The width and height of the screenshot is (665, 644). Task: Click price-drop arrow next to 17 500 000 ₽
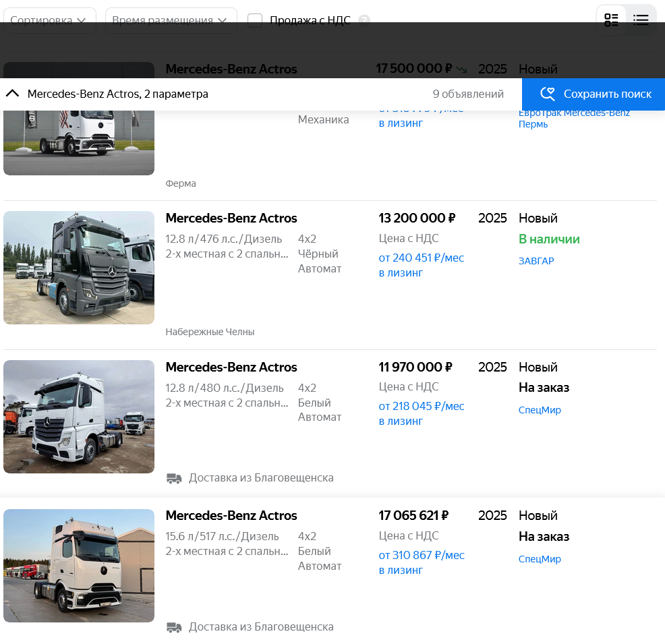click(462, 69)
